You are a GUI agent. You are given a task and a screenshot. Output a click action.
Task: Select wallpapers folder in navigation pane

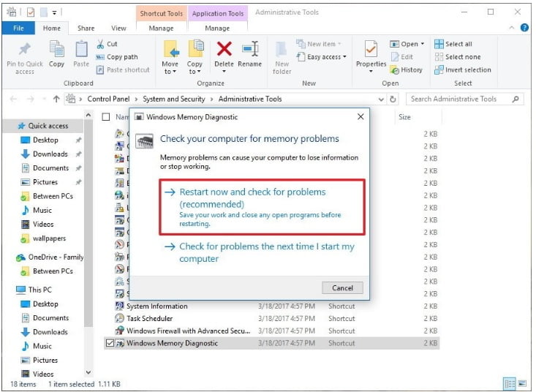click(x=43, y=238)
